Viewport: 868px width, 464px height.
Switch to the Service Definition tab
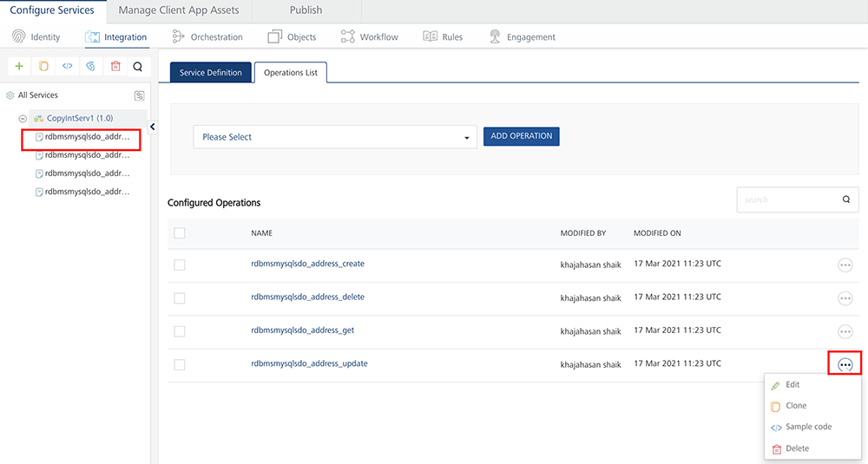click(x=211, y=73)
